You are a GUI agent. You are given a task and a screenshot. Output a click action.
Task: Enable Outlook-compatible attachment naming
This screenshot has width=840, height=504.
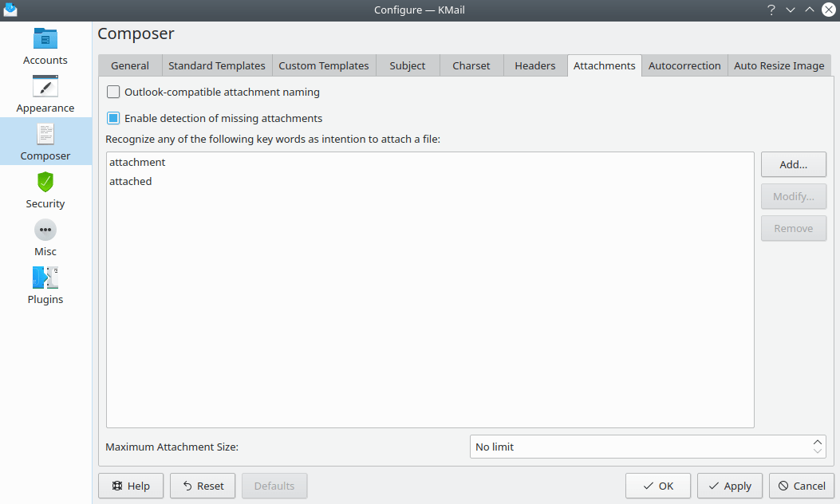[x=113, y=93]
